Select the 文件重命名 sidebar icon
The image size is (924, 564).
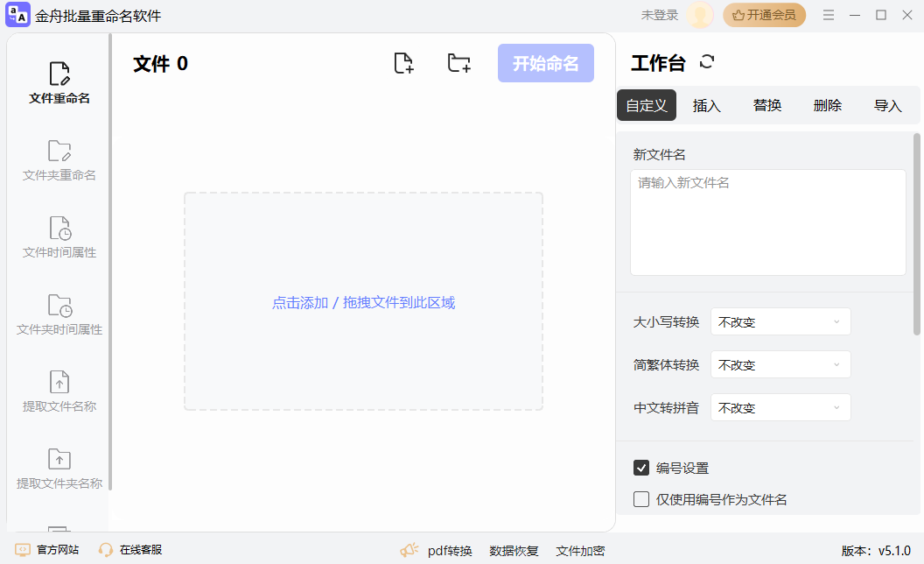tap(59, 74)
